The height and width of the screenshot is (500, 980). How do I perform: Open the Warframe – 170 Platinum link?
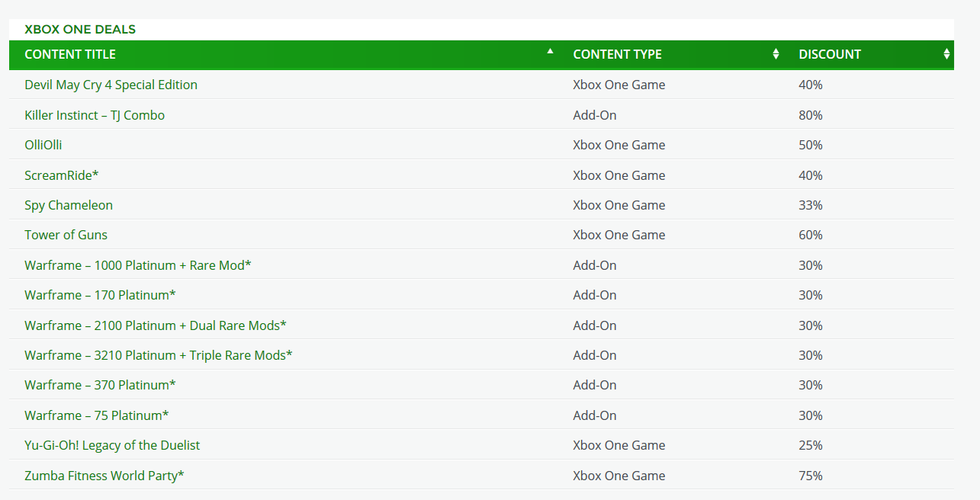[x=100, y=295]
